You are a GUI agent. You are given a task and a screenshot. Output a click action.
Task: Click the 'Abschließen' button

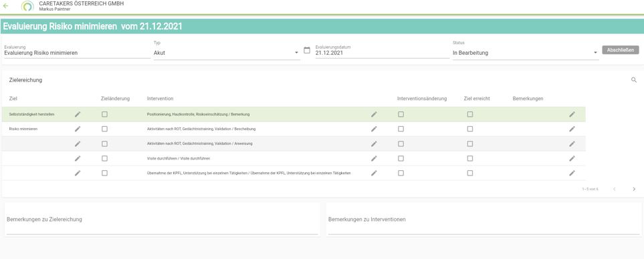point(620,50)
